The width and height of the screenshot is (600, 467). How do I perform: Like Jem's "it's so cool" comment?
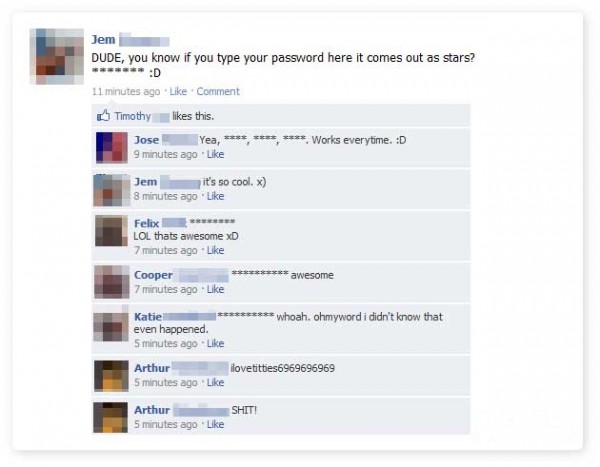click(215, 196)
